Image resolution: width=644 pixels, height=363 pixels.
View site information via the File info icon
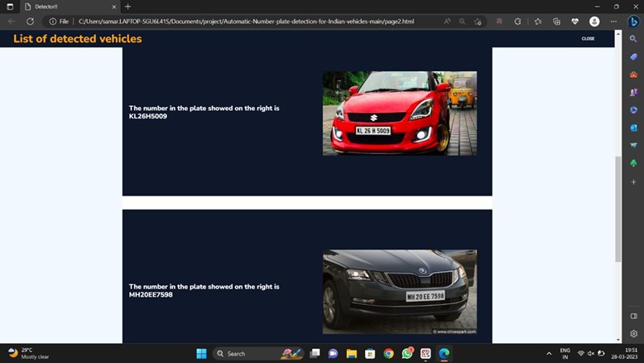pos(59,22)
